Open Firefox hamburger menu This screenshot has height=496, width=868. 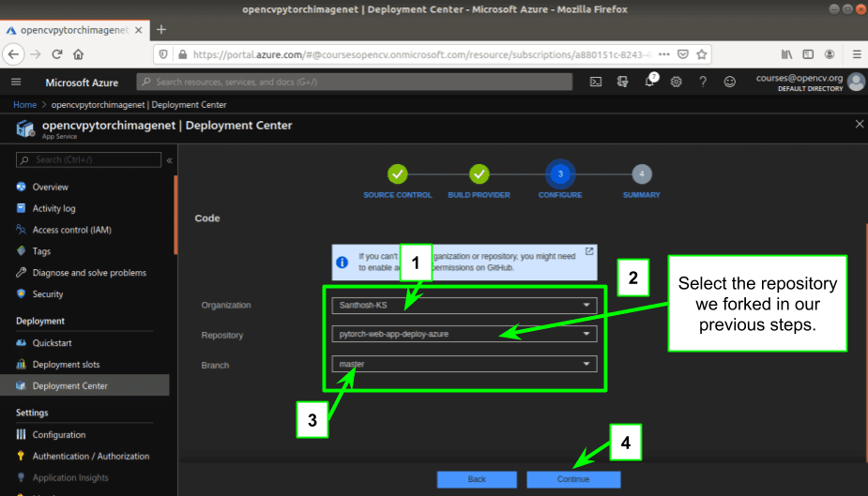click(x=857, y=54)
